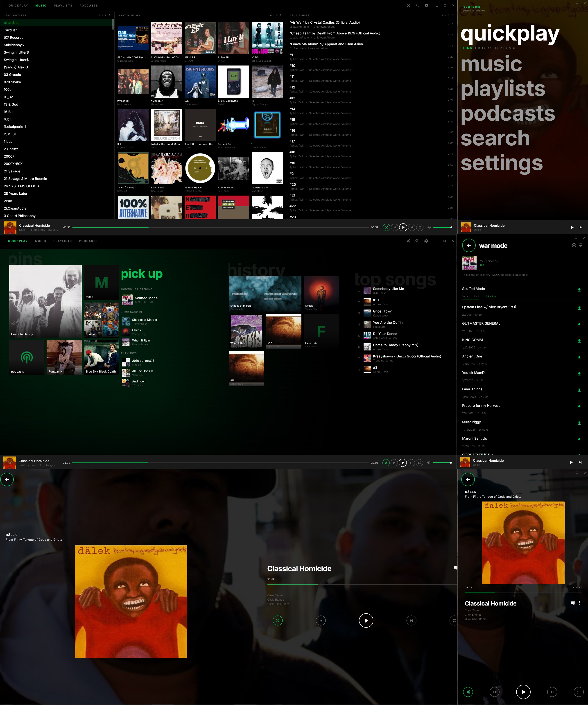Select the 21 Savage artist in the list

[x=12, y=171]
